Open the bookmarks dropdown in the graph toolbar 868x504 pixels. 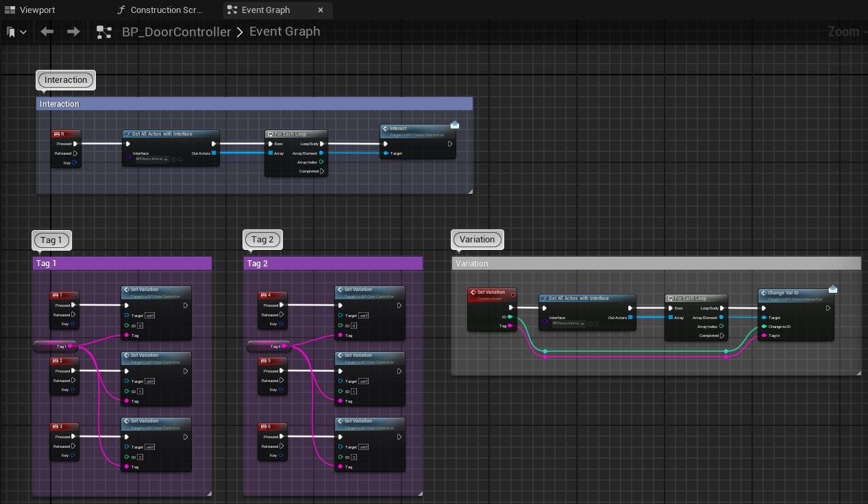(16, 32)
